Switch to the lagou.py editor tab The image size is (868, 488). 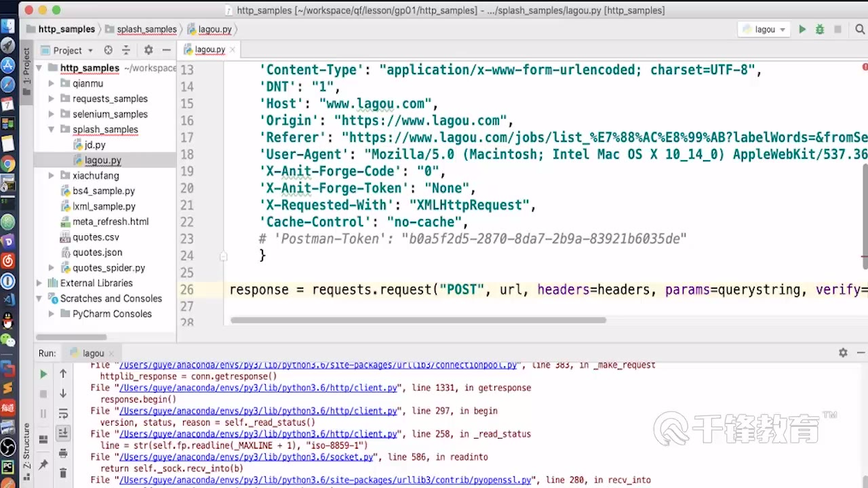click(210, 49)
